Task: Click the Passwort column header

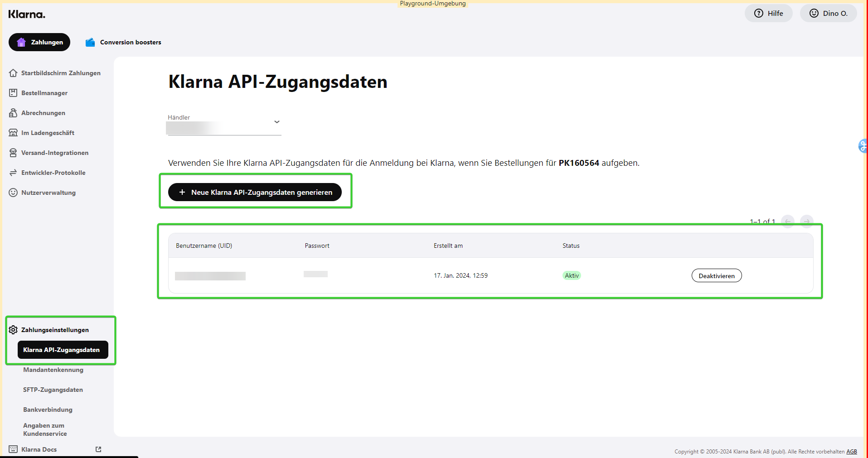Action: click(x=317, y=246)
